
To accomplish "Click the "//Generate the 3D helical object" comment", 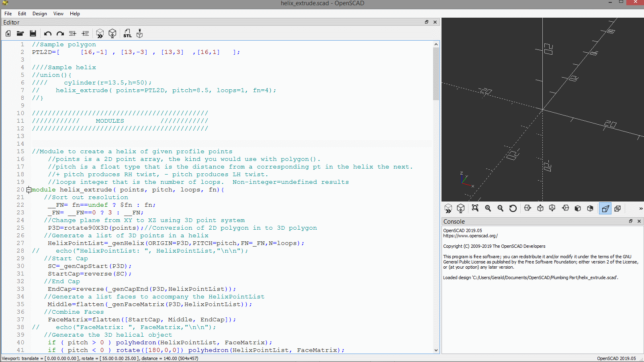I will pyautogui.click(x=108, y=335).
